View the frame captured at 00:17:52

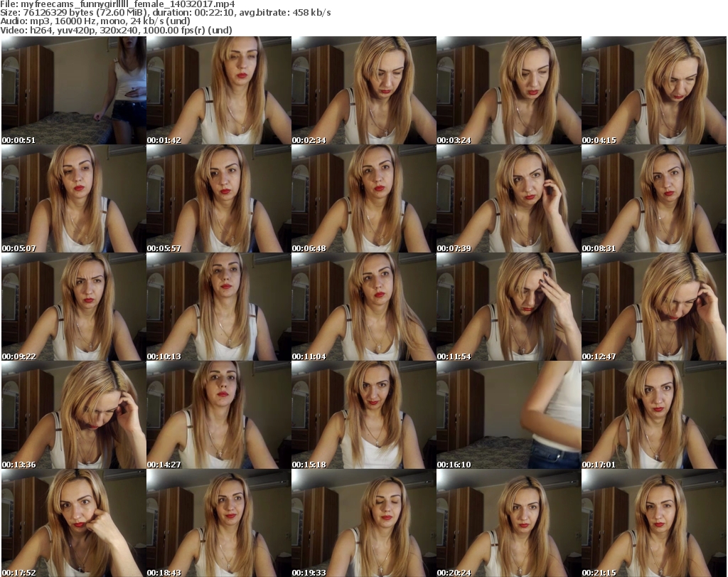[74, 523]
